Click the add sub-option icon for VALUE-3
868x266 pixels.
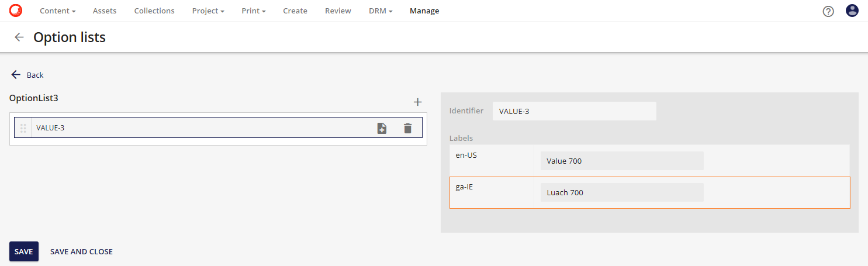(x=382, y=128)
